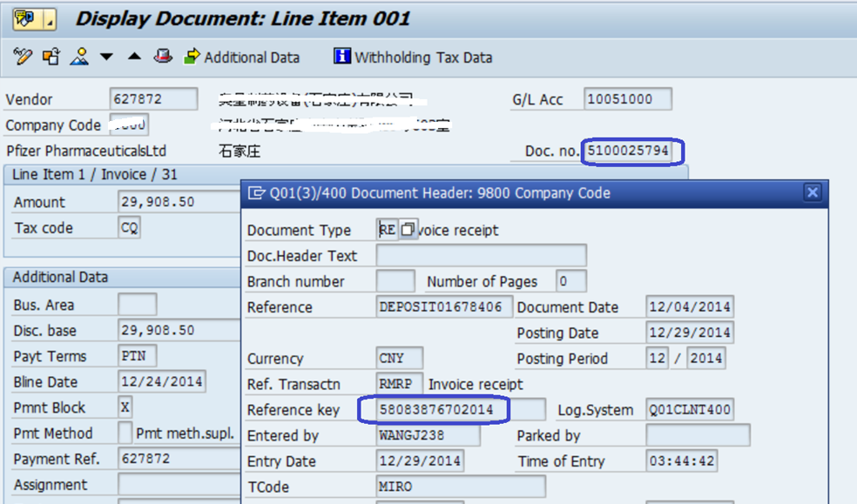The height and width of the screenshot is (504, 857).
Task: Click the Disc. base field
Action: click(179, 330)
